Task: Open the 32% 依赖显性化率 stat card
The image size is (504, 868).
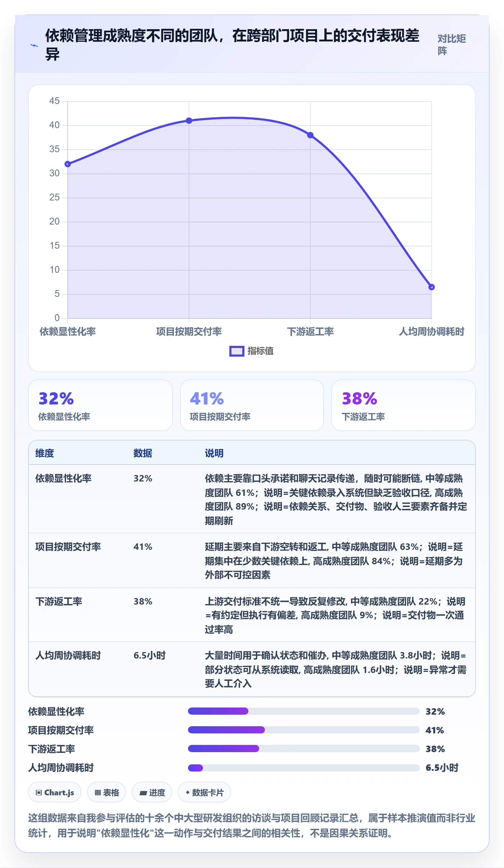Action: 100,405
